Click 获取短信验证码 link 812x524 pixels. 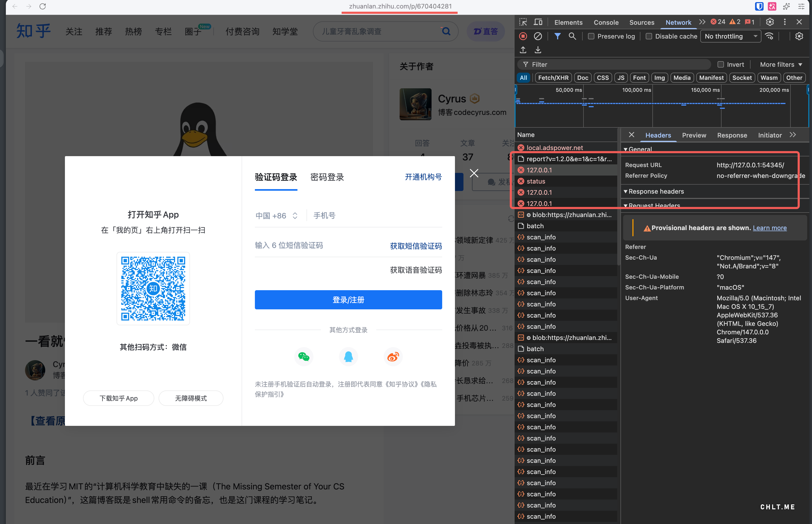416,246
